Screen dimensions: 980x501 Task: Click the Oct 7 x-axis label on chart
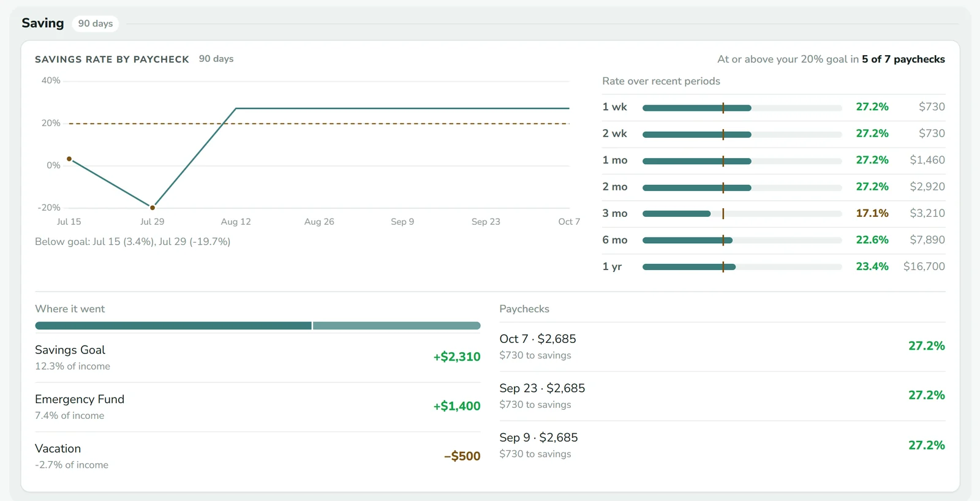(x=569, y=222)
